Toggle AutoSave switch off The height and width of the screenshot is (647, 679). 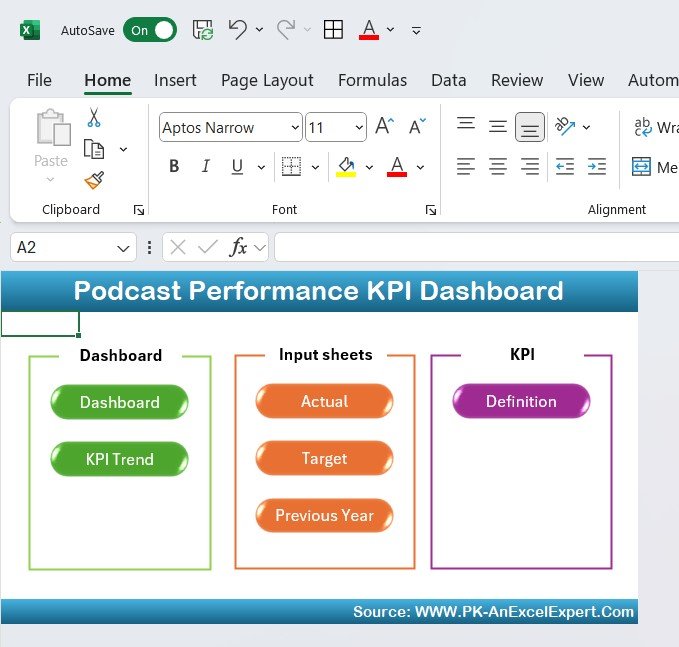(x=150, y=30)
